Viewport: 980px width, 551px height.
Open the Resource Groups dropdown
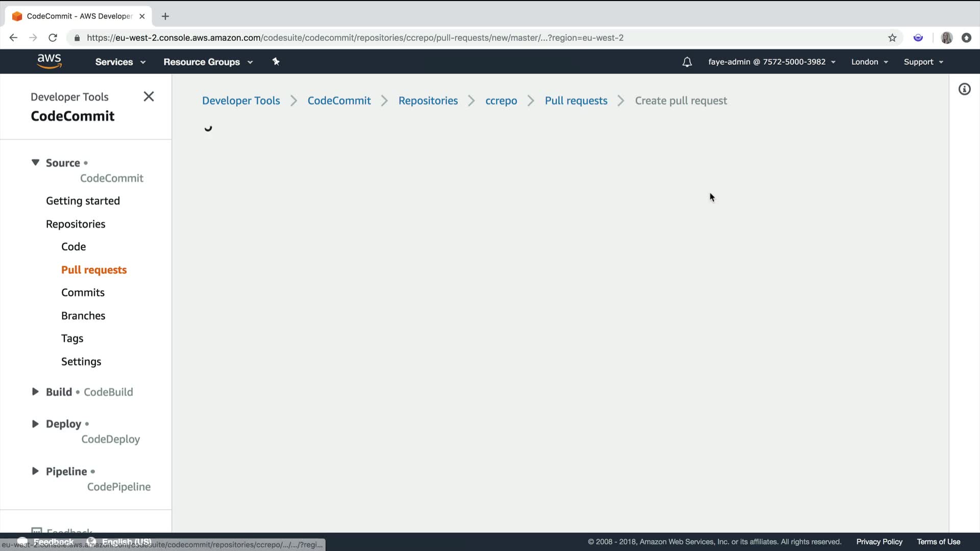208,62
